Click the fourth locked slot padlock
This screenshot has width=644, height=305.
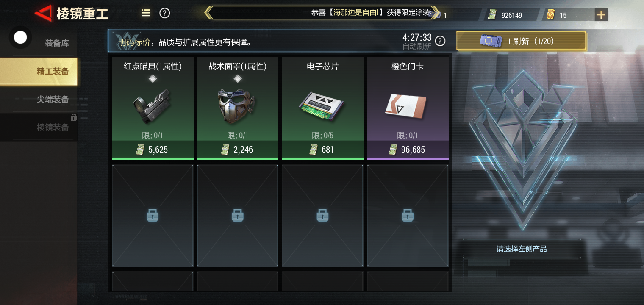coord(408,216)
